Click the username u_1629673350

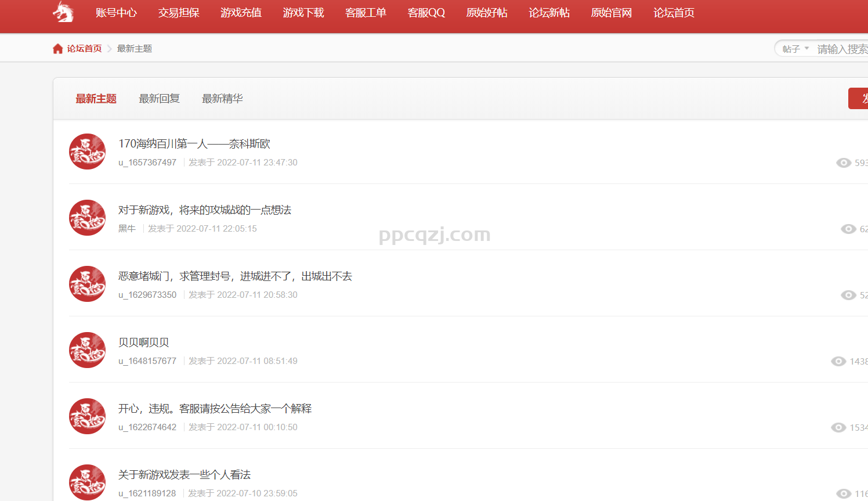click(147, 295)
